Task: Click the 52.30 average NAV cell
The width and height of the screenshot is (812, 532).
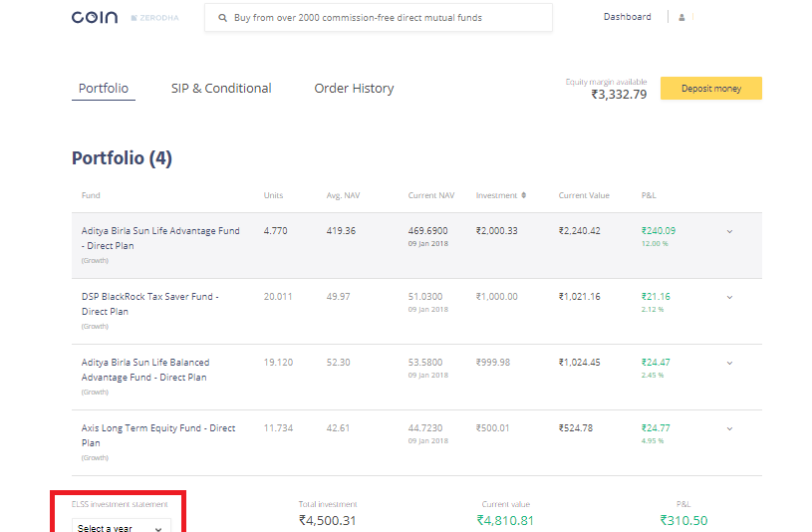Action: pos(338,362)
